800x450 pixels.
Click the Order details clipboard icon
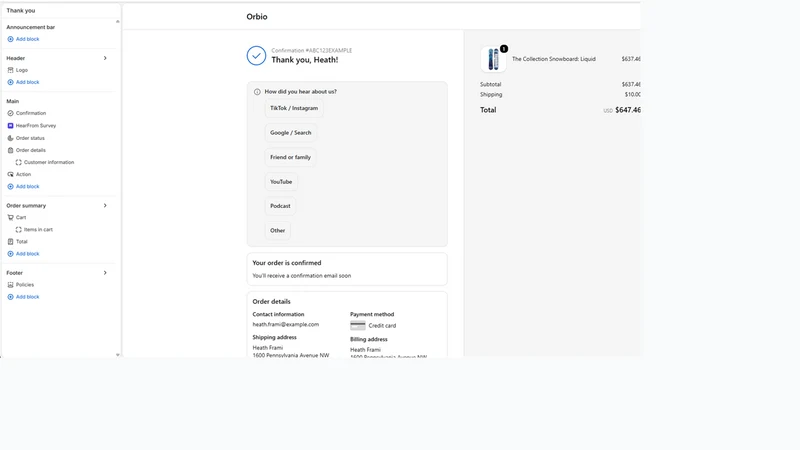(x=10, y=151)
